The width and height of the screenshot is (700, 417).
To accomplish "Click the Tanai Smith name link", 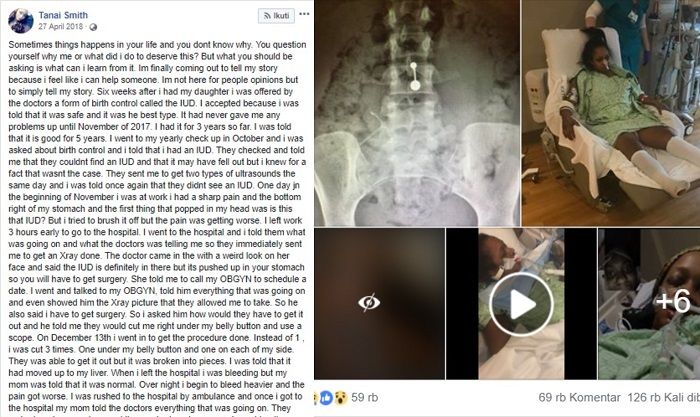I will (63, 15).
